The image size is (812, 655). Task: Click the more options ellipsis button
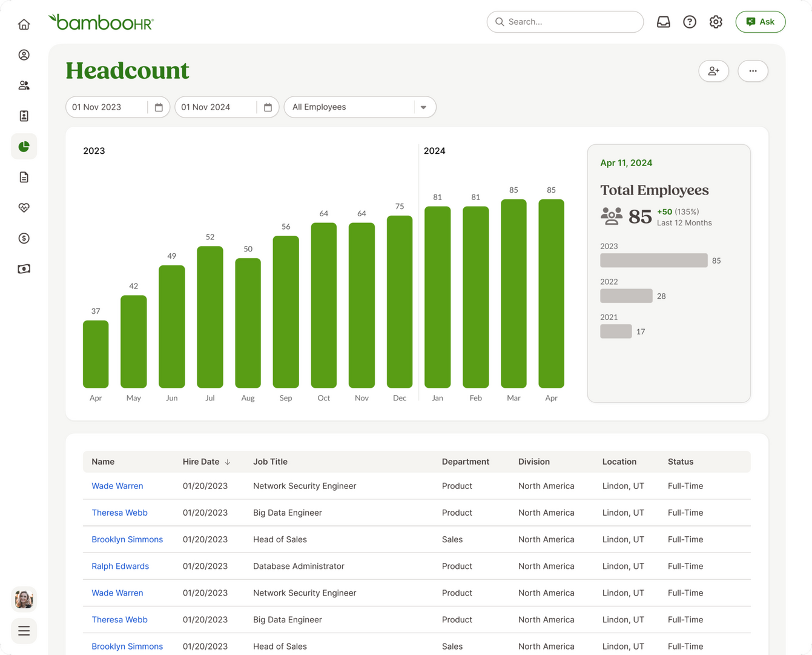(x=753, y=71)
